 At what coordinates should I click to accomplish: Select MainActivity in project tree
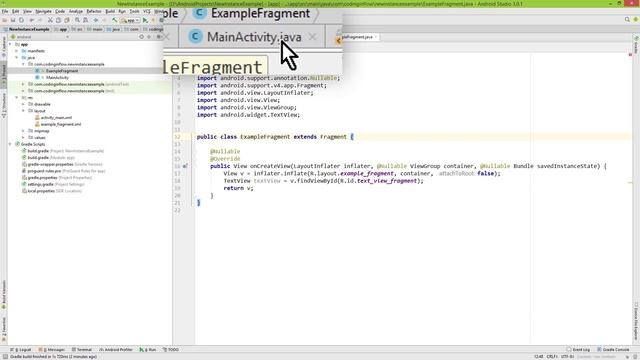(57, 78)
